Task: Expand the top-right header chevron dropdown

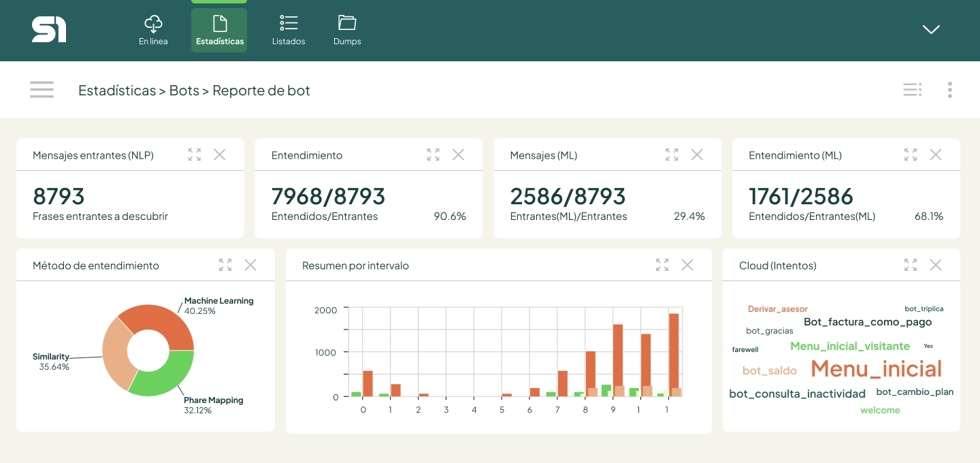Action: 931,29
